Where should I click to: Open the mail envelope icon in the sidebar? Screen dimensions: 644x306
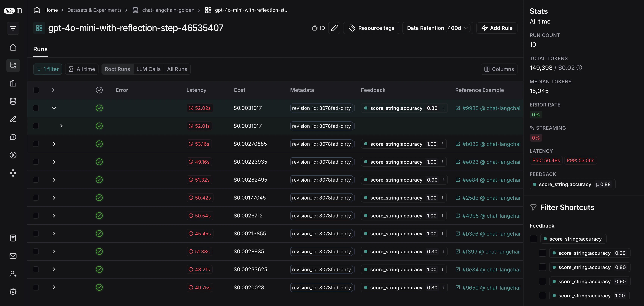coord(13,256)
